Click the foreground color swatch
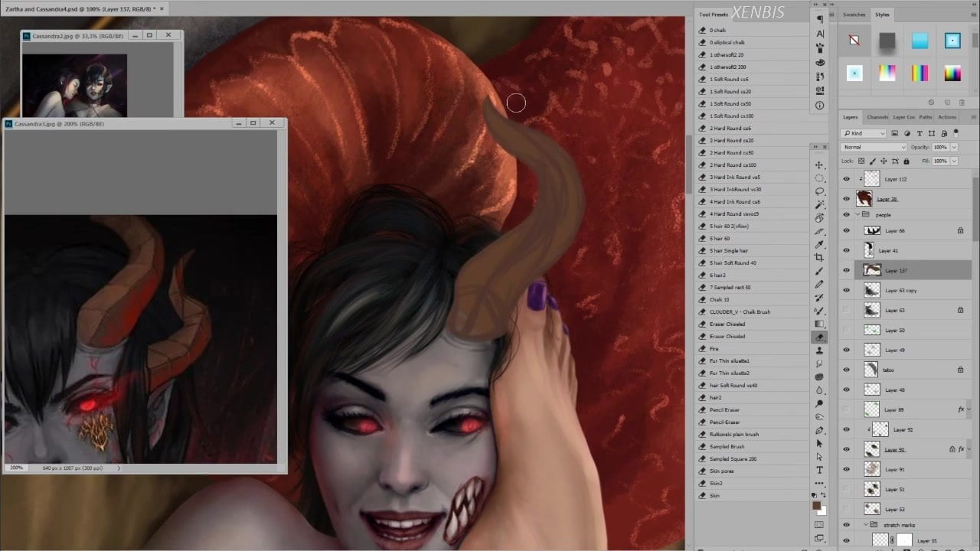The image size is (980, 551). pyautogui.click(x=817, y=506)
